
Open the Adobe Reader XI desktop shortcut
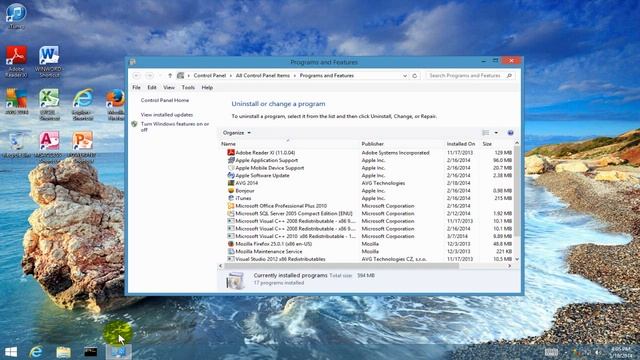pyautogui.click(x=16, y=61)
